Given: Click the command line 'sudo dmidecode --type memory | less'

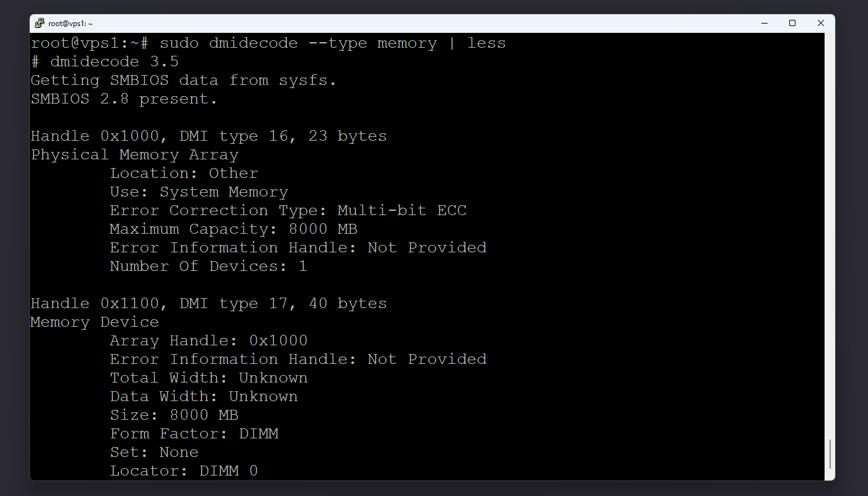Looking at the screenshot, I should (x=333, y=43).
